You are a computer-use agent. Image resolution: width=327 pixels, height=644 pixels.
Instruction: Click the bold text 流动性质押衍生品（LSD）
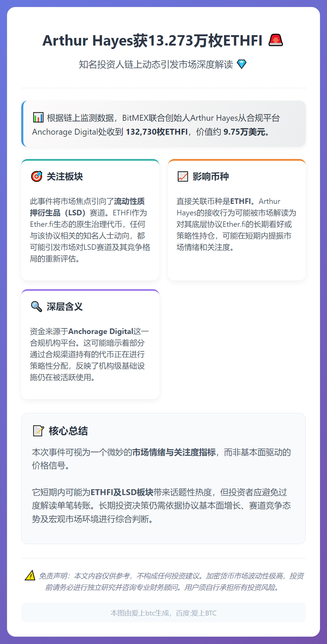(87, 207)
